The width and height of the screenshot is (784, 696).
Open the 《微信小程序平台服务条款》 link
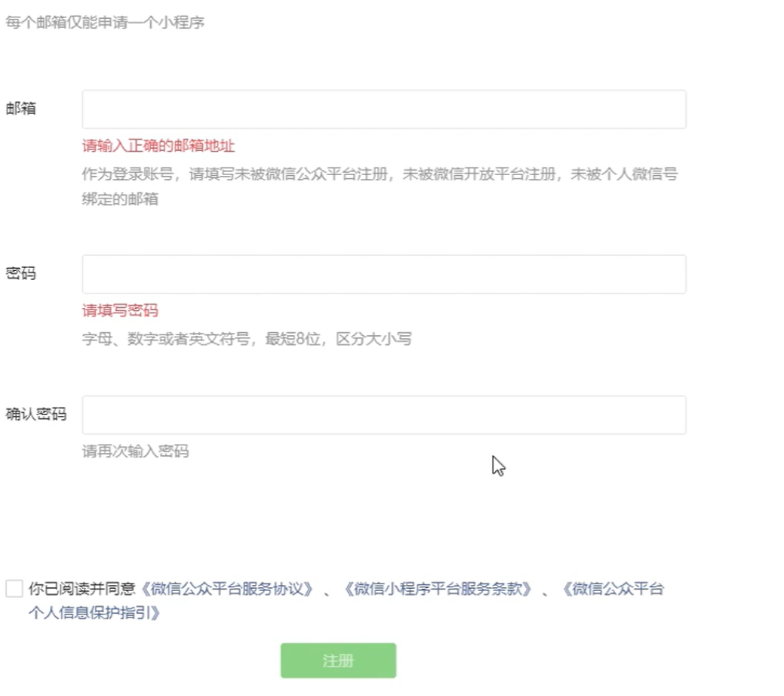436,589
